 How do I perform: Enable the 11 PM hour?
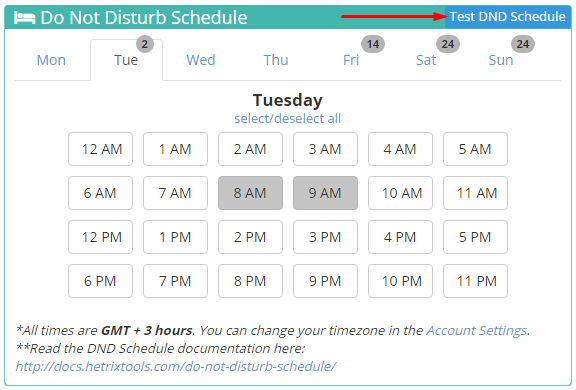point(475,281)
